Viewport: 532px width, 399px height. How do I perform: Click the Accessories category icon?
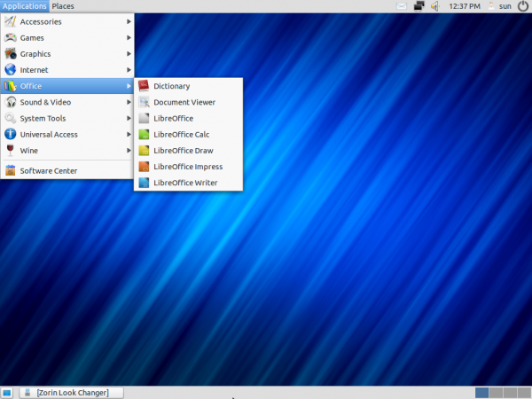tap(10, 21)
